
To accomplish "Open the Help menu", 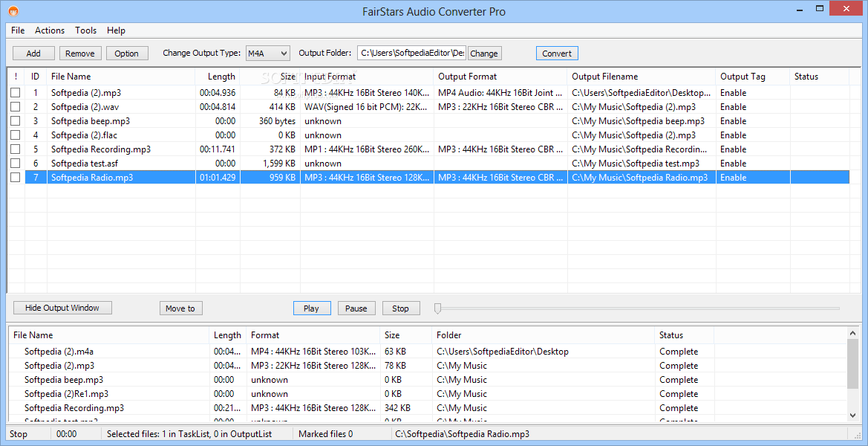I will 117,30.
